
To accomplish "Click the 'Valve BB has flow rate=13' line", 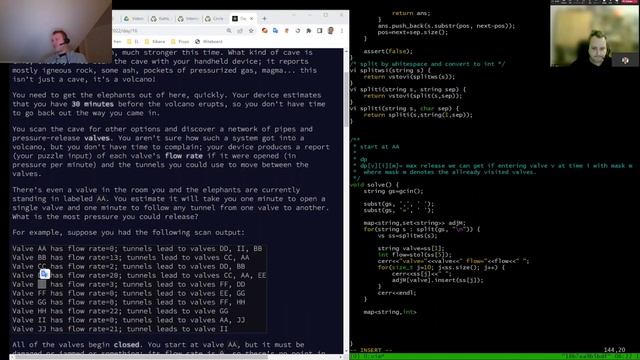I will click(x=131, y=258).
